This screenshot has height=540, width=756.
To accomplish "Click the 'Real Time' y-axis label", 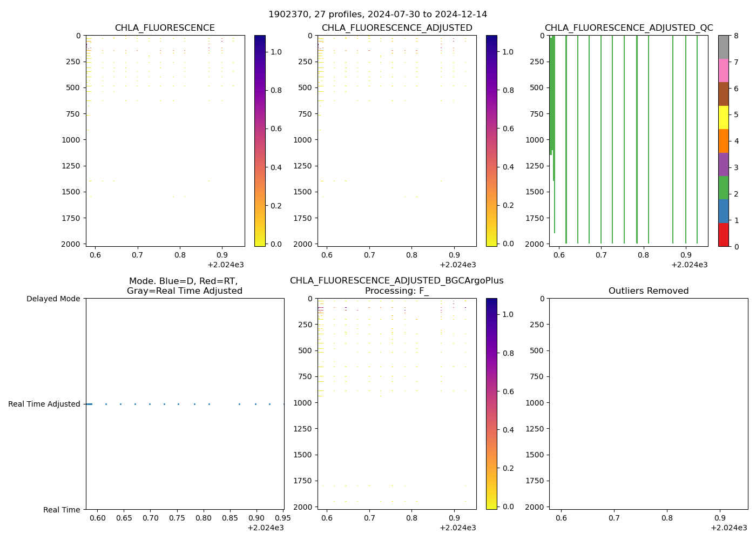I will [x=62, y=510].
